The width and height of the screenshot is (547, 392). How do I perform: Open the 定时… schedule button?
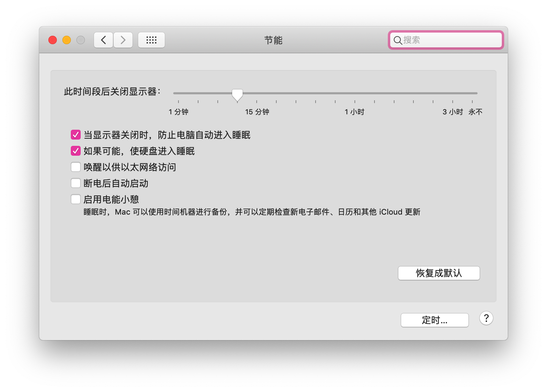[435, 320]
